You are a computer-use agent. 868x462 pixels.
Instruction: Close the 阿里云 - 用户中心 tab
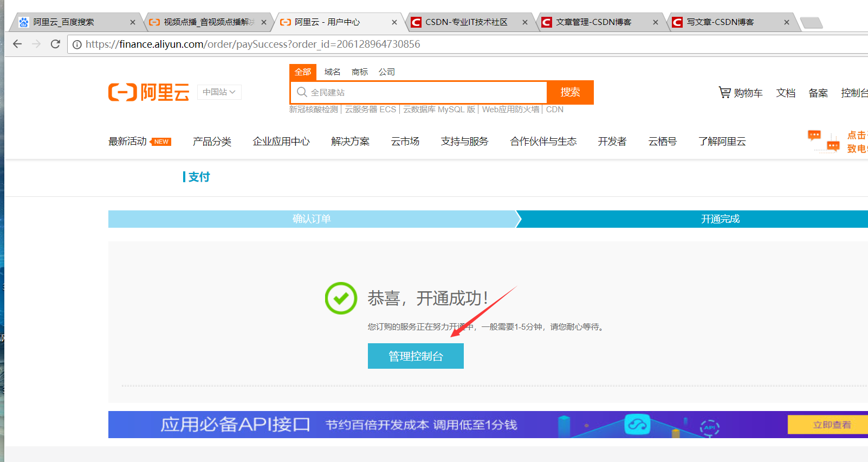(x=394, y=22)
